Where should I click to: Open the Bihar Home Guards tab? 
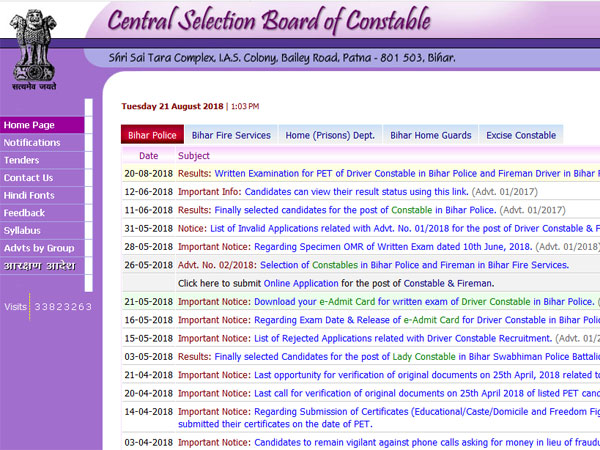pos(429,135)
